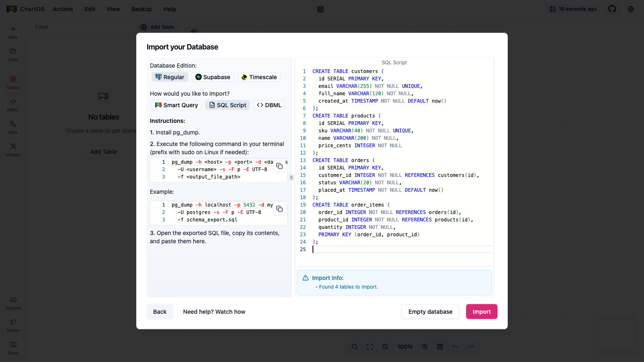644x362 pixels.
Task: Click 'Found 4 tables to import.' message
Action: click(x=348, y=287)
